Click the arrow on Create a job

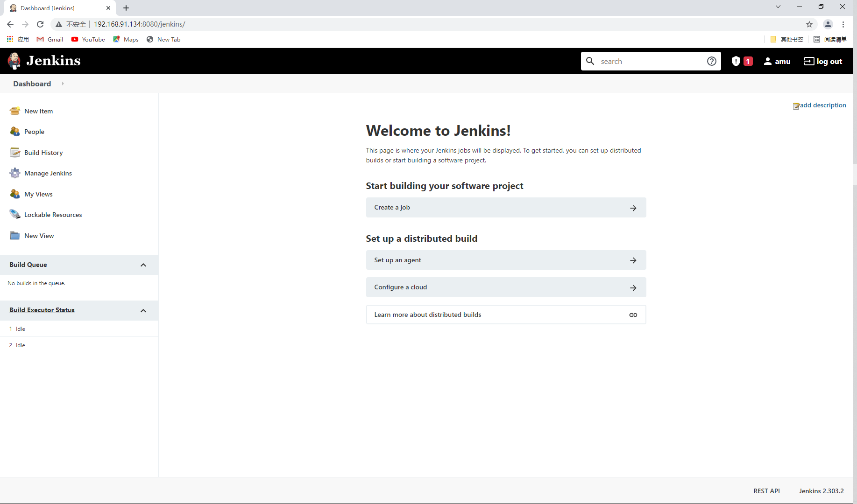[633, 208]
